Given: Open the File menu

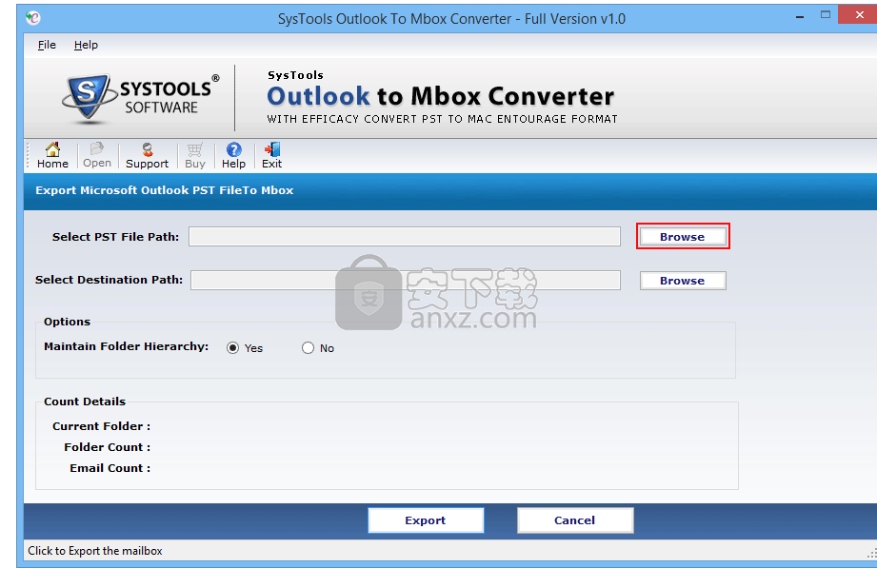Looking at the screenshot, I should tap(47, 45).
